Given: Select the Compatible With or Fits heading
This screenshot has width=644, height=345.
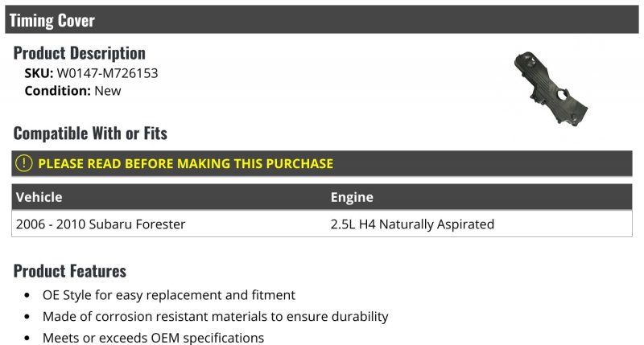Looking at the screenshot, I should [x=90, y=133].
